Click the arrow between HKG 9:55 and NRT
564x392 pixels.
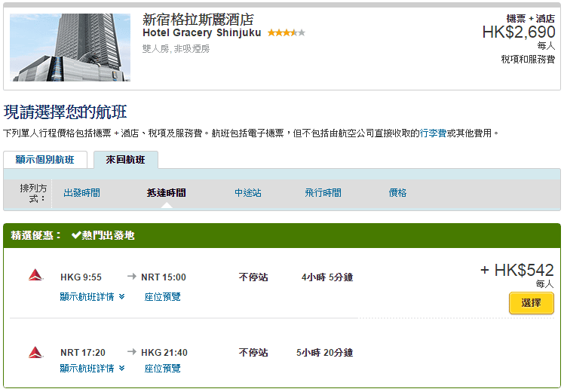click(132, 277)
